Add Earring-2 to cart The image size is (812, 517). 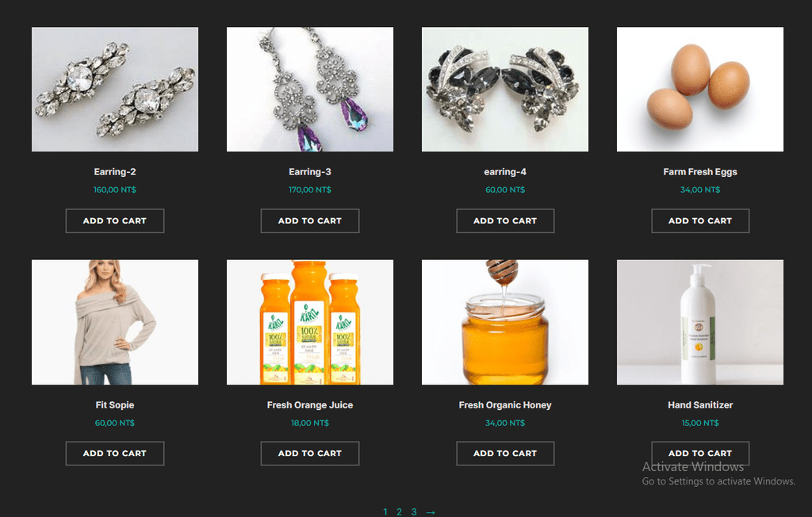[115, 220]
